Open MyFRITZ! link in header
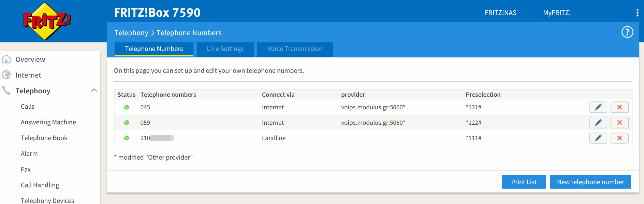Image resolution: width=644 pixels, height=204 pixels. click(557, 13)
